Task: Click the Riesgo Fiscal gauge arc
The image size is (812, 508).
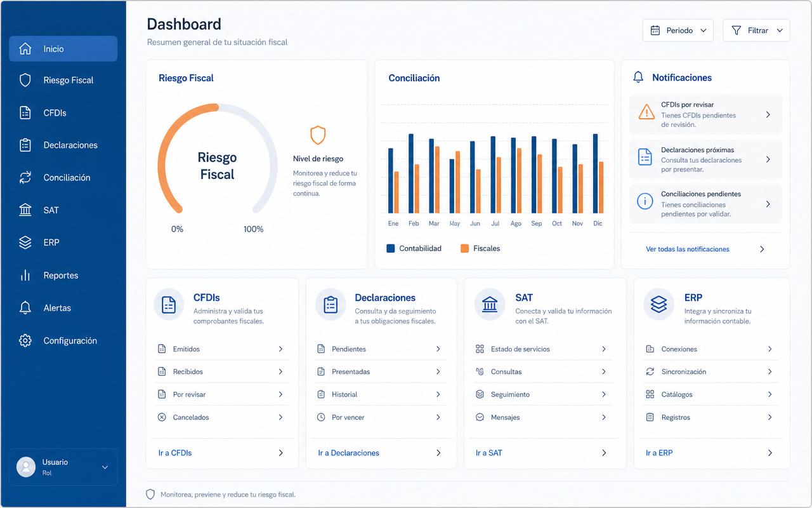Action: [x=217, y=159]
